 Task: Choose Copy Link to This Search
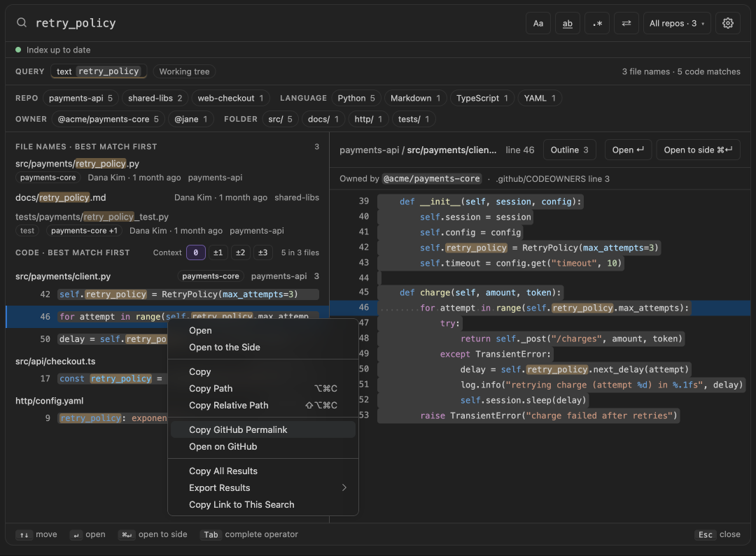click(x=262, y=505)
